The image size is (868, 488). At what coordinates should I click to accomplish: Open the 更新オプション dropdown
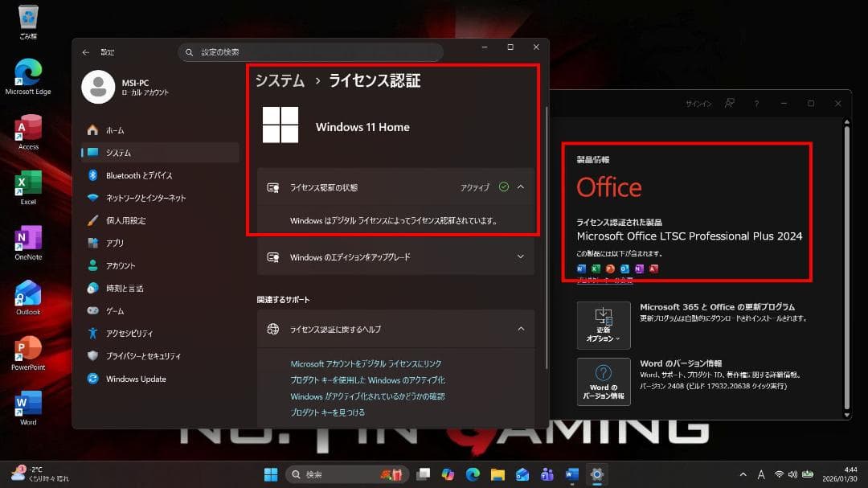(604, 326)
